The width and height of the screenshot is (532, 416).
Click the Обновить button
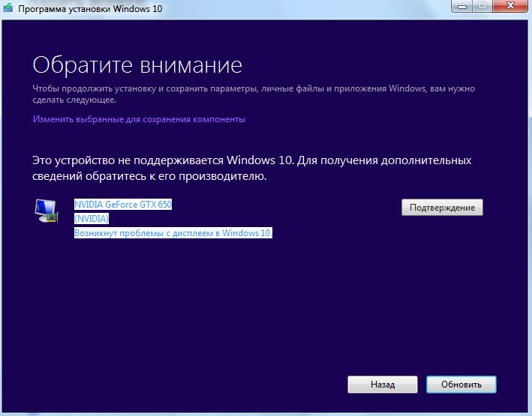[461, 385]
